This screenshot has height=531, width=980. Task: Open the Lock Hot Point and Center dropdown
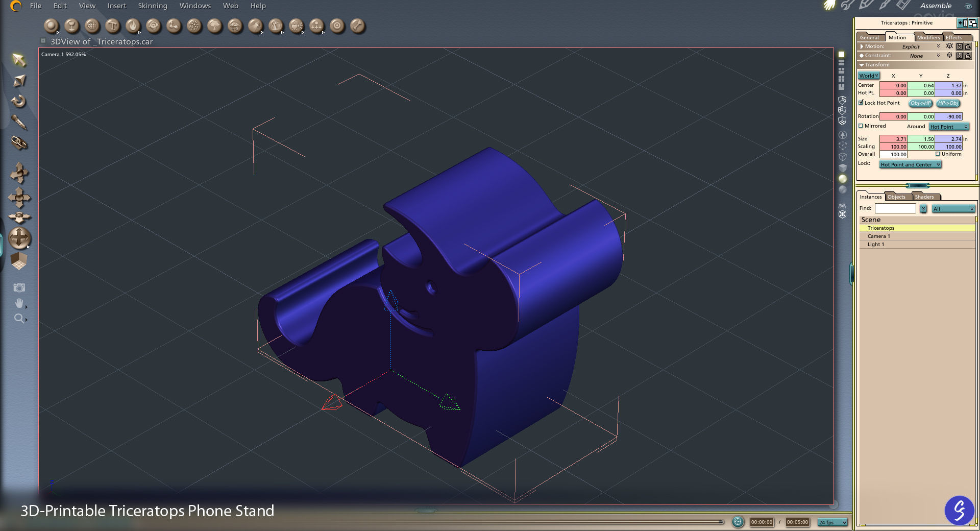[x=910, y=164]
